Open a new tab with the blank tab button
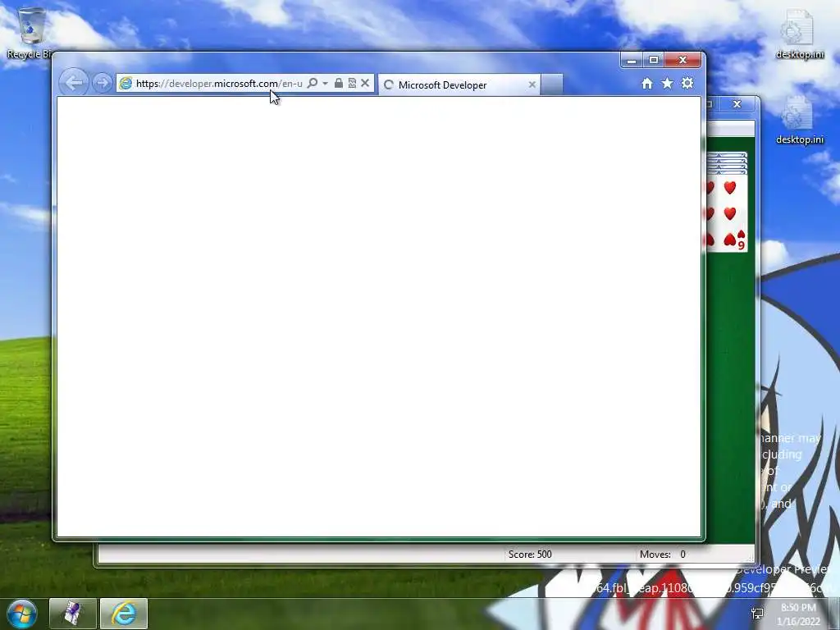This screenshot has width=840, height=630. pyautogui.click(x=552, y=84)
